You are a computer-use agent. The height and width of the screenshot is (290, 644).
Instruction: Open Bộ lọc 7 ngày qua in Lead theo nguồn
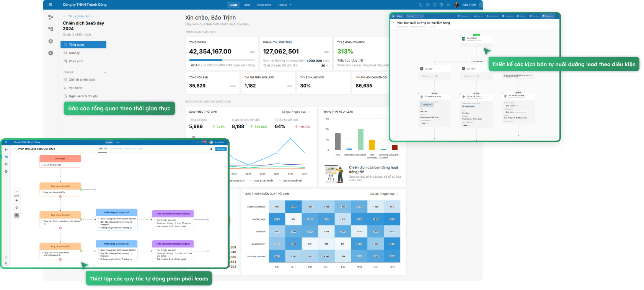[x=384, y=194]
